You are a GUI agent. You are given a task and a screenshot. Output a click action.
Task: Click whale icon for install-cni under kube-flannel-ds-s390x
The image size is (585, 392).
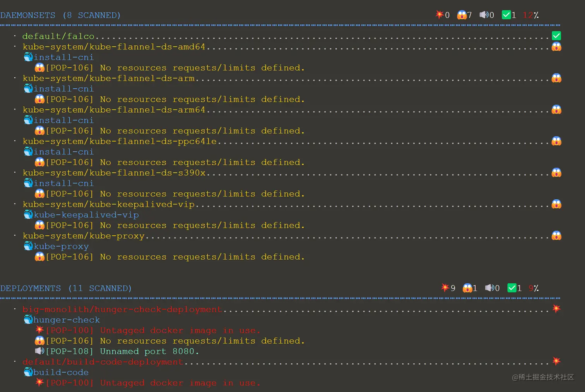(28, 183)
